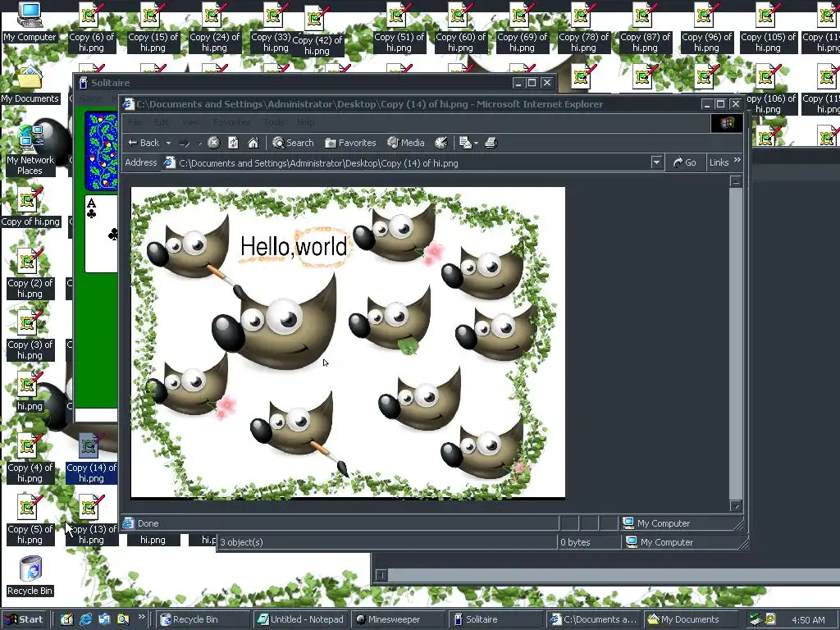Select the Copy (13) of hi.png icon

pyautogui.click(x=92, y=519)
